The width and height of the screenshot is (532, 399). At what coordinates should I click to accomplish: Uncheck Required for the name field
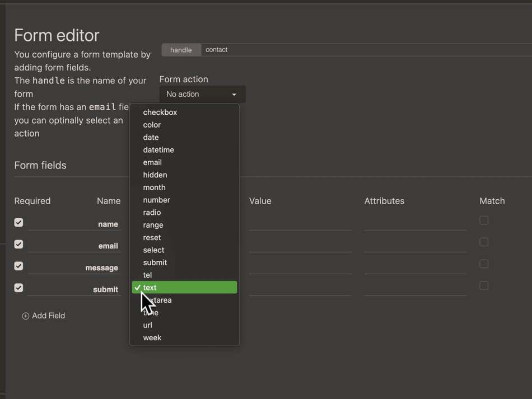coord(18,223)
